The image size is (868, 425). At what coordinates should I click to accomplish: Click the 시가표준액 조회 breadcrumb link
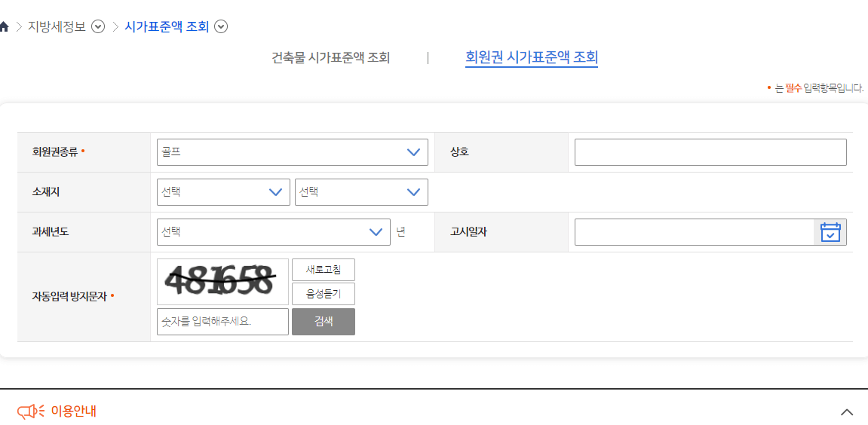click(x=167, y=26)
